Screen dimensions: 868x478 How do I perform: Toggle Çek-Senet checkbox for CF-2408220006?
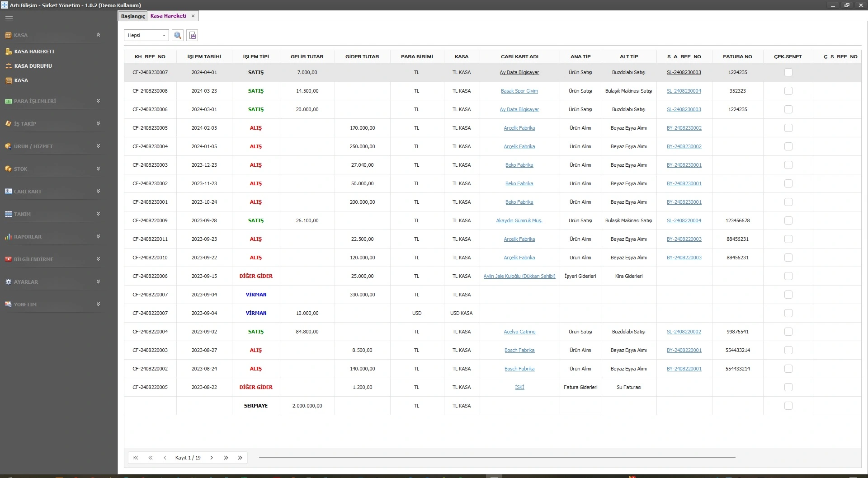(788, 276)
